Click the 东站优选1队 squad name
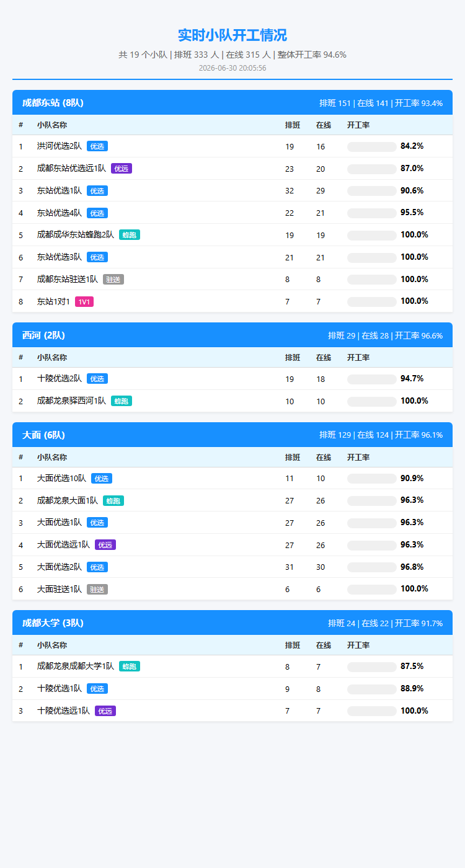465x868 pixels. (60, 191)
